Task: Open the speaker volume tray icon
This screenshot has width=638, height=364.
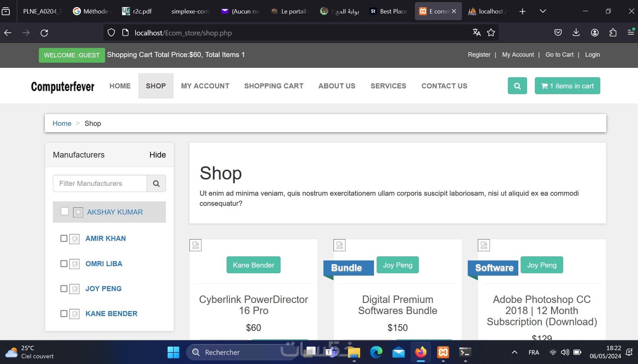Action: tap(565, 352)
